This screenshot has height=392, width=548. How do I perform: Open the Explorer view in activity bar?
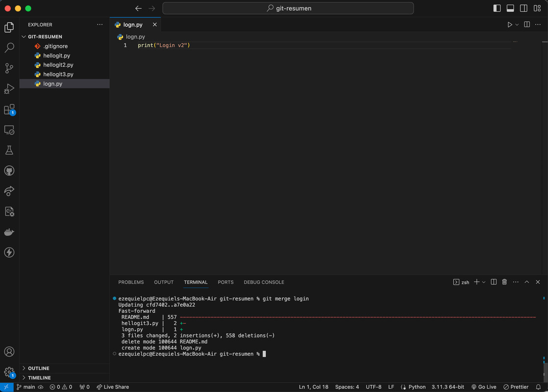click(x=9, y=27)
